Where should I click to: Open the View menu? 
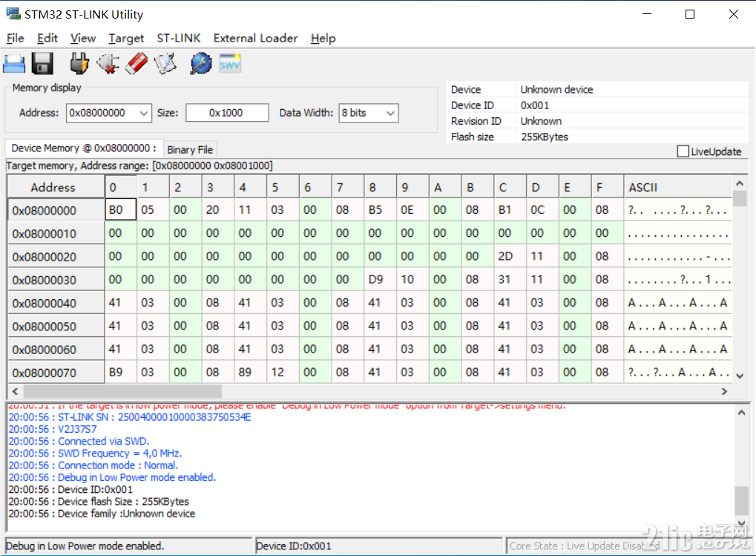pos(83,38)
